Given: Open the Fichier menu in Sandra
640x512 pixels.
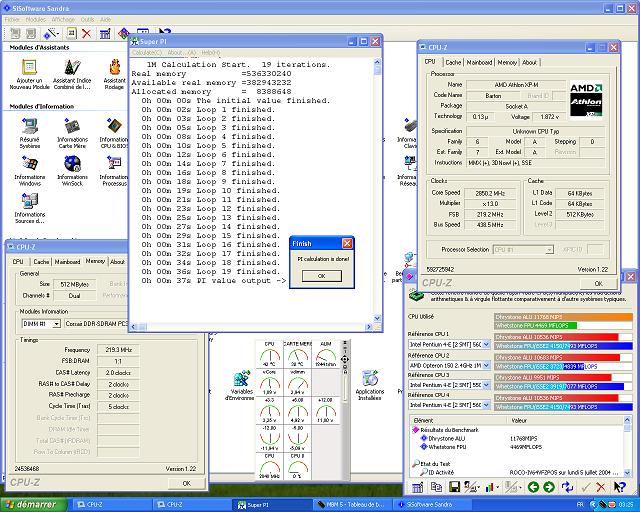Looking at the screenshot, I should coord(12,19).
